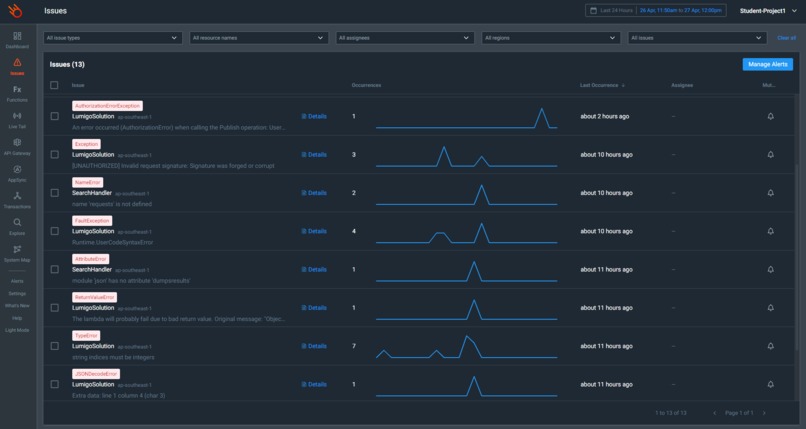Click the Lumigo logo icon
The image size is (806, 429).
15,11
